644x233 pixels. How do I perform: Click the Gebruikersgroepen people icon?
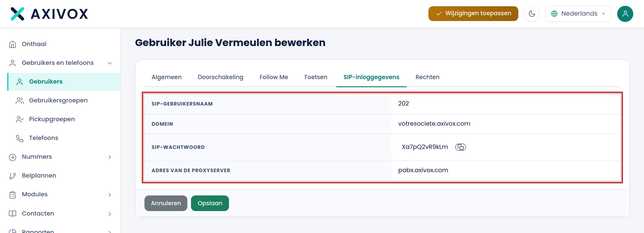click(x=20, y=100)
